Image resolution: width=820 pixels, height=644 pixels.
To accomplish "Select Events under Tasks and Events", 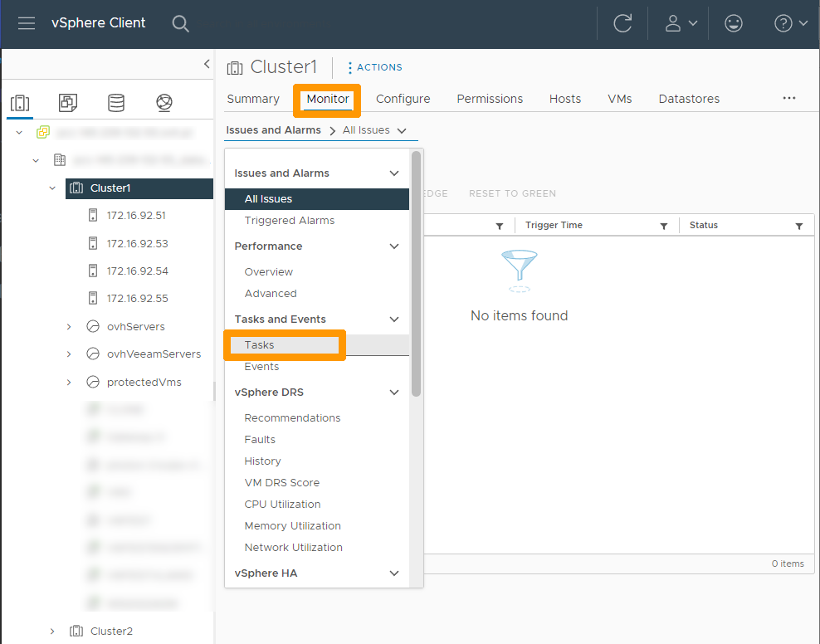I will 317,367.
